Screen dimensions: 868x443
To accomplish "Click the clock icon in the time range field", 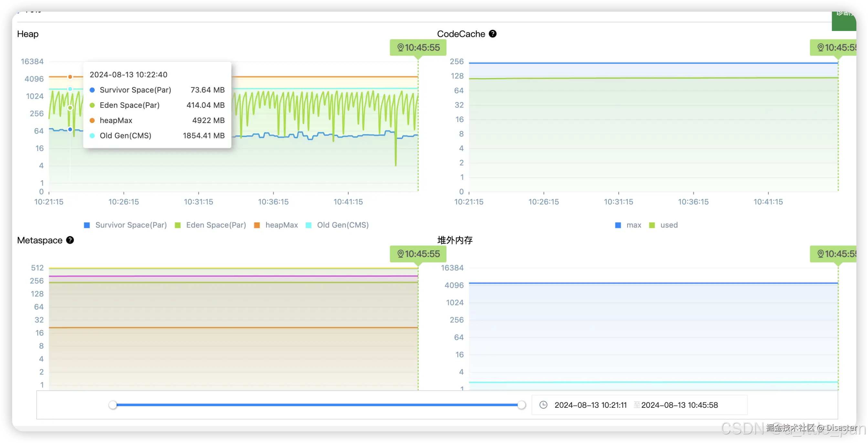I will click(x=543, y=405).
